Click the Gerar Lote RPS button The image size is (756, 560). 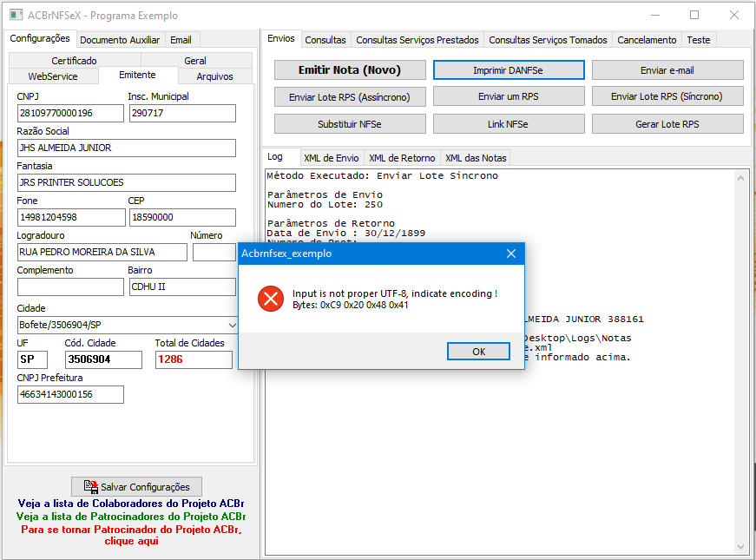[x=667, y=124]
